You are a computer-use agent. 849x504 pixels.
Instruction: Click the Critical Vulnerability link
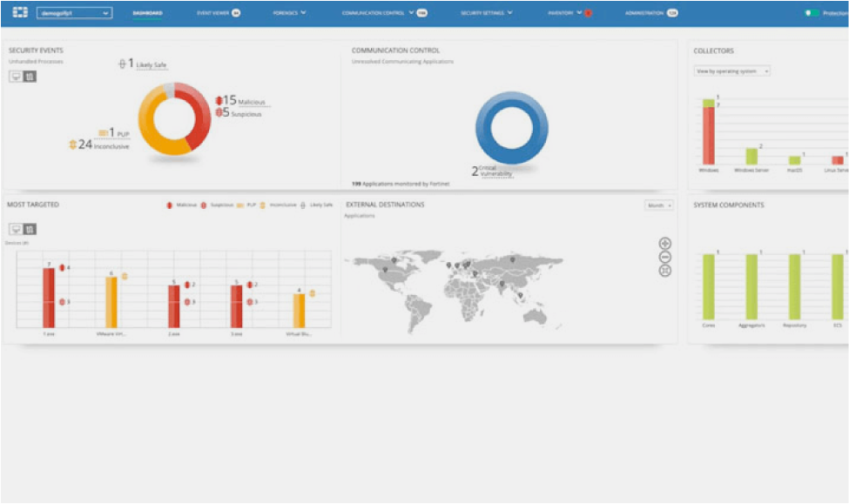495,171
